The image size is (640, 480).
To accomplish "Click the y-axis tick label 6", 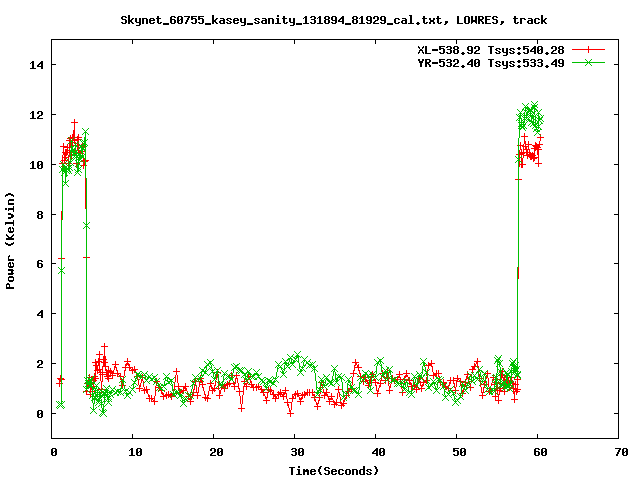I will click(x=40, y=264).
